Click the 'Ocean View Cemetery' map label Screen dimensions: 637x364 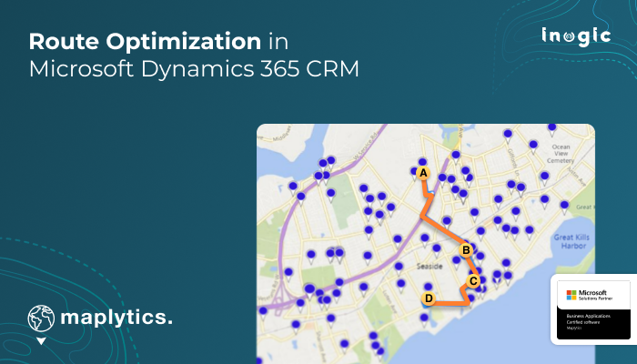(561, 154)
